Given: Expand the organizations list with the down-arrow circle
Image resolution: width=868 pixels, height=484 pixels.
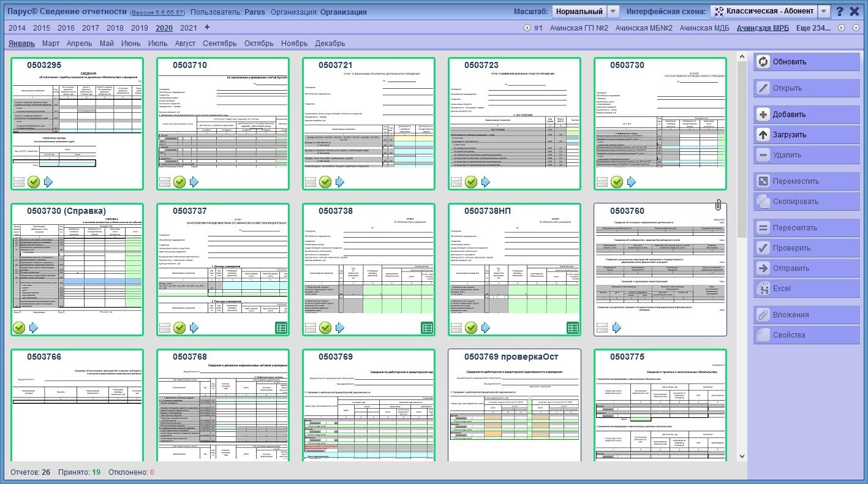Looking at the screenshot, I should point(856,28).
